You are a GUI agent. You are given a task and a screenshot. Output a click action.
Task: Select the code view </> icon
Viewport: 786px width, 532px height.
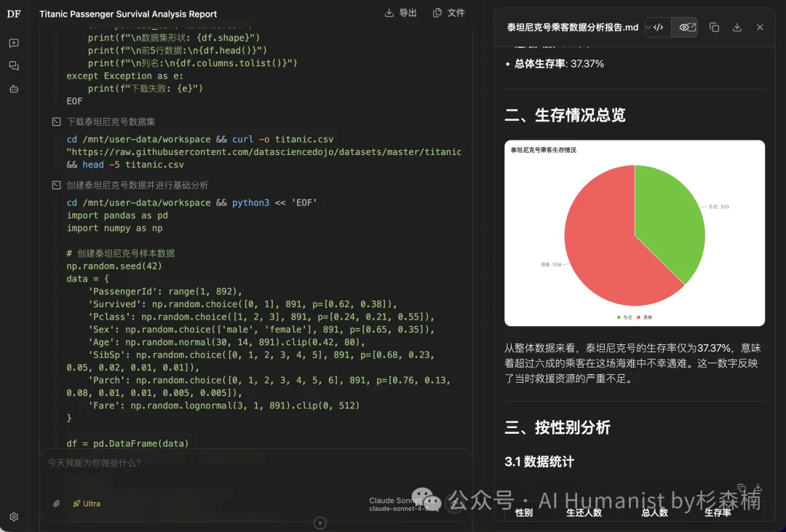coord(659,27)
